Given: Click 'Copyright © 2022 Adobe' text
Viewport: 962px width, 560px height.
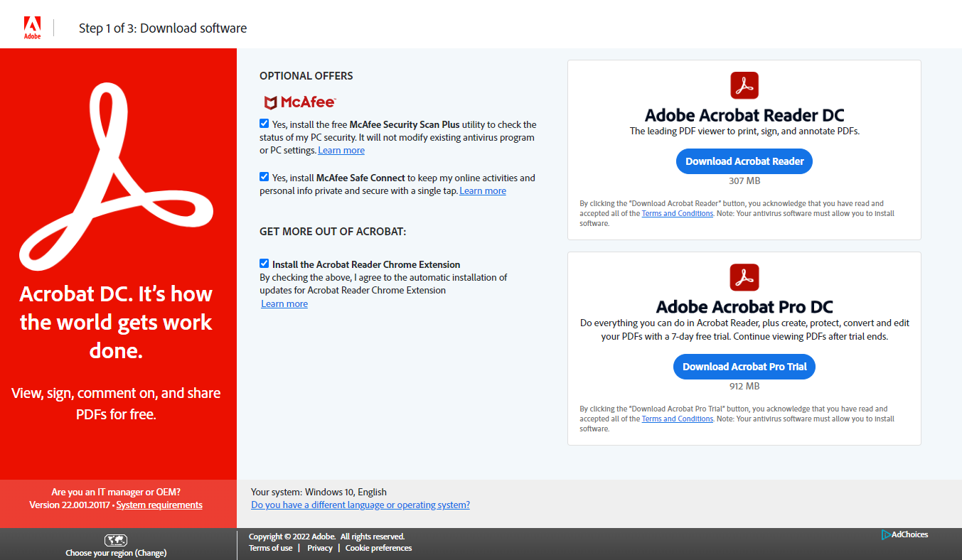Looking at the screenshot, I should point(293,537).
